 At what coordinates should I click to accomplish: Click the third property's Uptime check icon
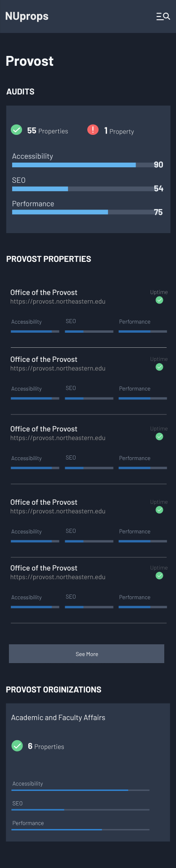160,437
